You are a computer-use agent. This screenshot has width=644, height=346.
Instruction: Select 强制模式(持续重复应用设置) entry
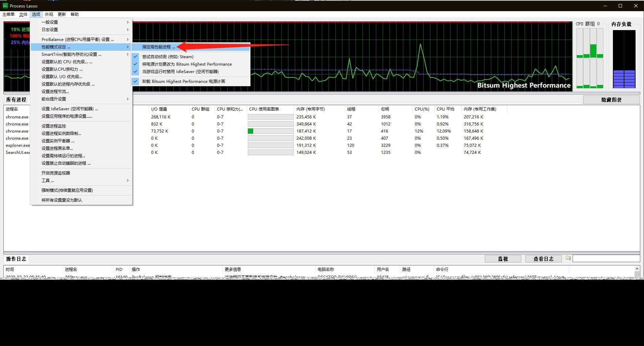(x=81, y=190)
